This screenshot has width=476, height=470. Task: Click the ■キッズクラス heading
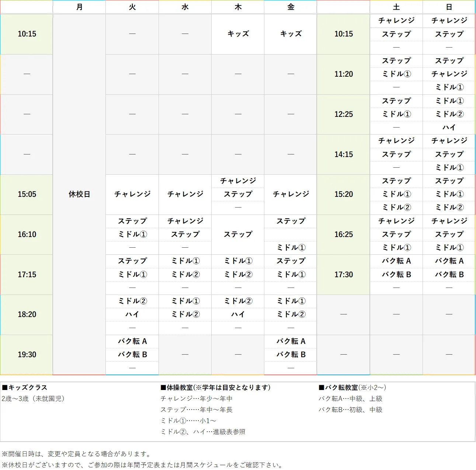pyautogui.click(x=24, y=387)
